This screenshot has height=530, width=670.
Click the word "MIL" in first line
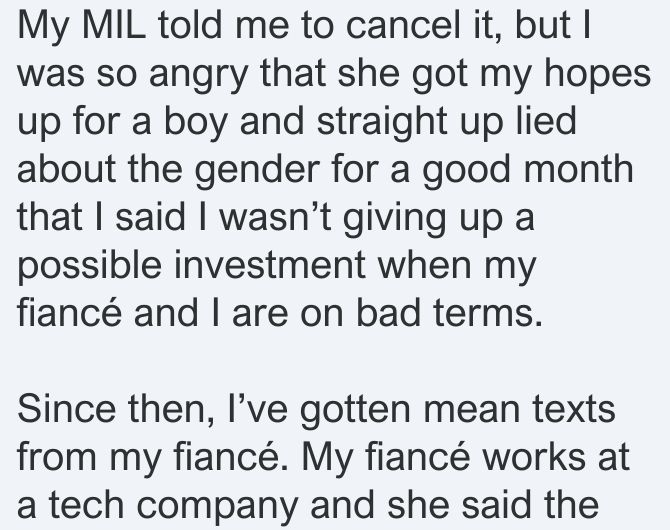tap(114, 25)
